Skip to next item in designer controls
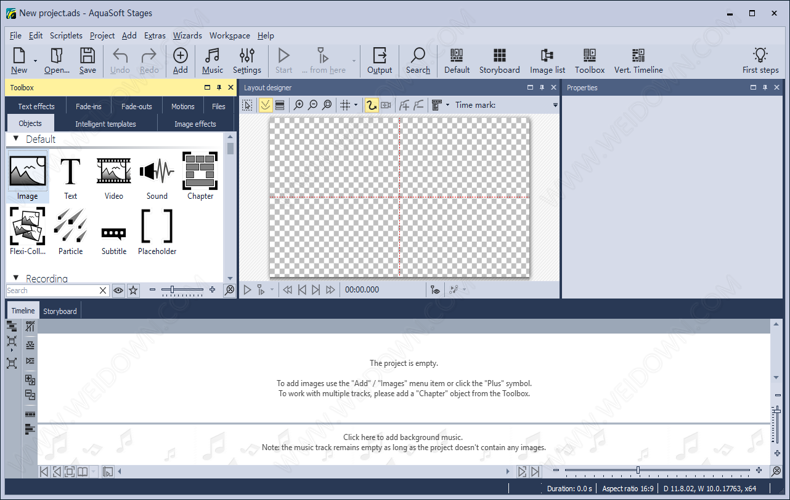This screenshot has width=790, height=500. pyautogui.click(x=316, y=290)
